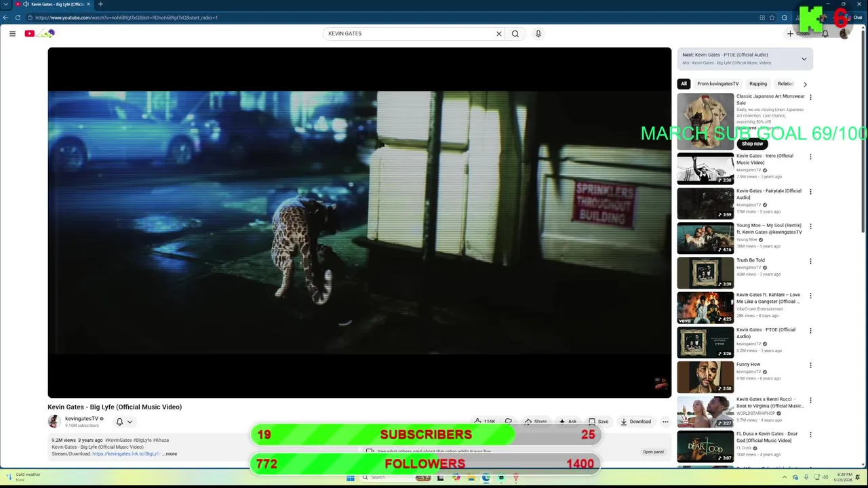868x488 pixels.
Task: Click Open panel for live chat replay
Action: pos(653,452)
